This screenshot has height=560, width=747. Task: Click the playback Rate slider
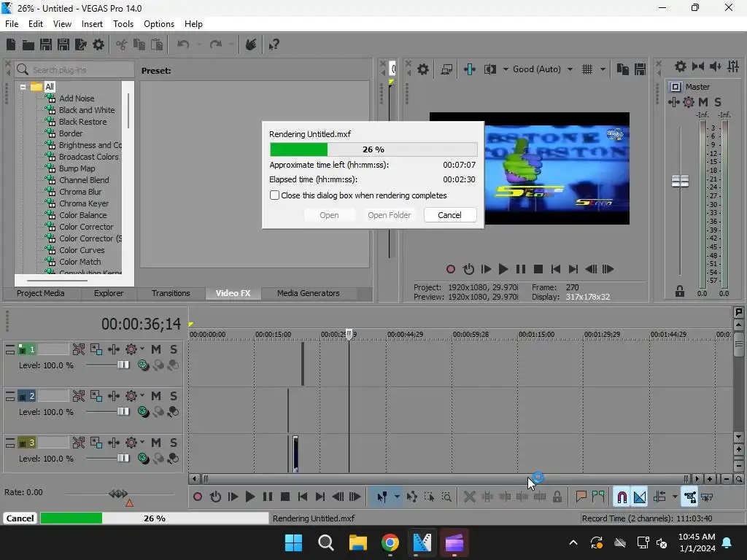pyautogui.click(x=118, y=494)
